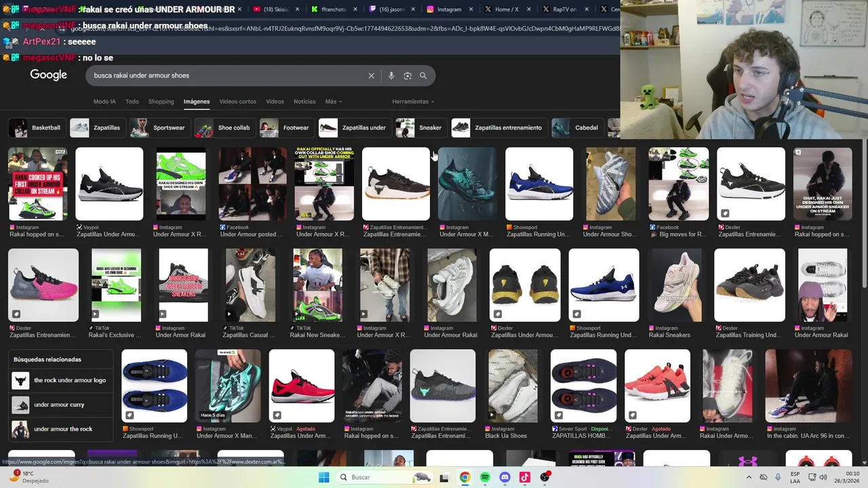Start a voice search with the microphone icon
This screenshot has height=488, width=868.
click(x=391, y=76)
